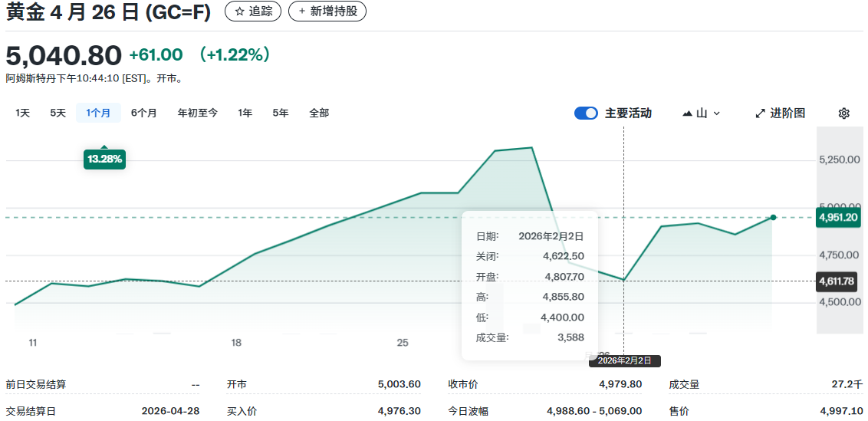Open the 进阶图 advanced chart
Viewport: 868px width, 421px height.
coord(780,113)
